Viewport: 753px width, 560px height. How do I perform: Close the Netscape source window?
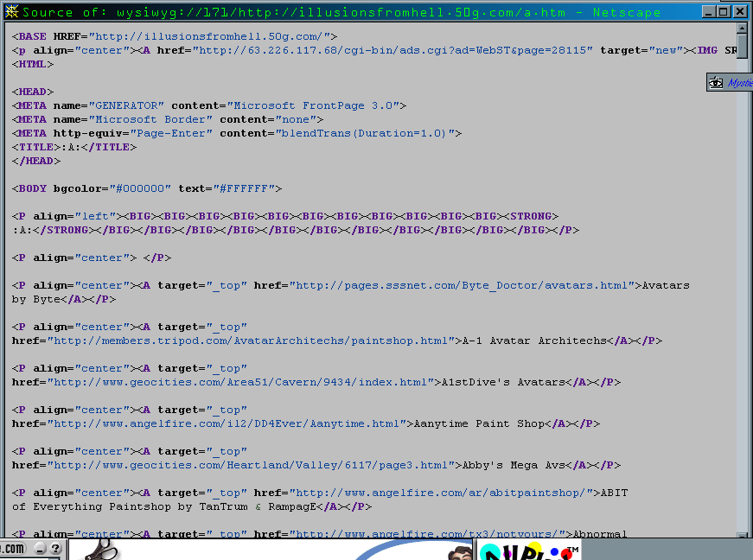point(741,11)
